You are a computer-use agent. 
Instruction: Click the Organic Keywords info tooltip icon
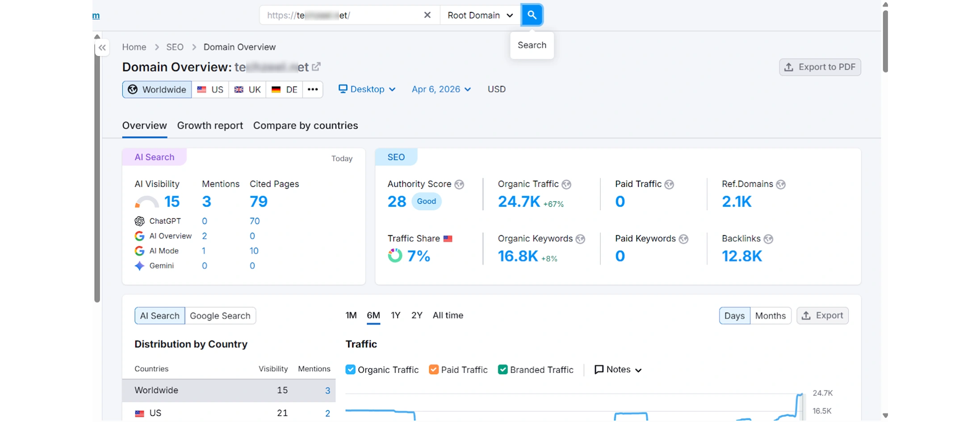click(x=580, y=239)
